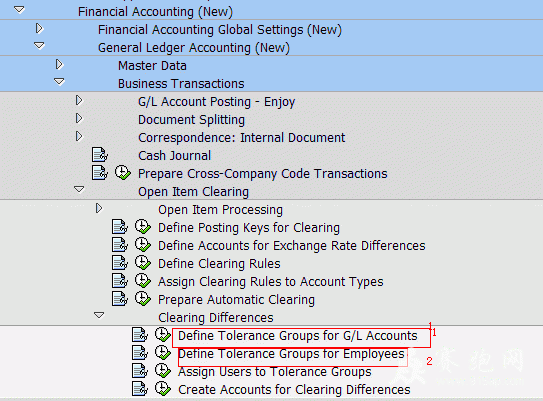This screenshot has width=543, height=401.
Task: Click execute icon for Assign Users to Tolerance Groups
Action: pyautogui.click(x=163, y=371)
